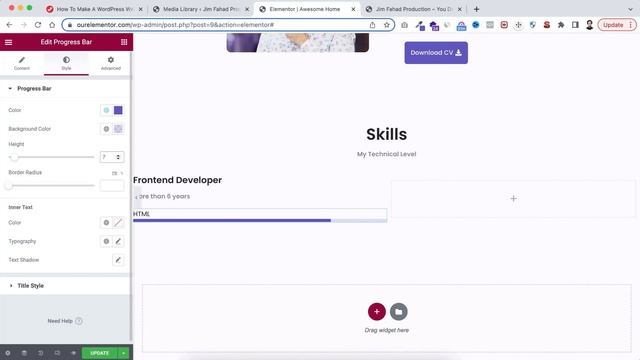The height and width of the screenshot is (360, 640).
Task: Edit Inner Text Typography pencil
Action: coord(118,242)
